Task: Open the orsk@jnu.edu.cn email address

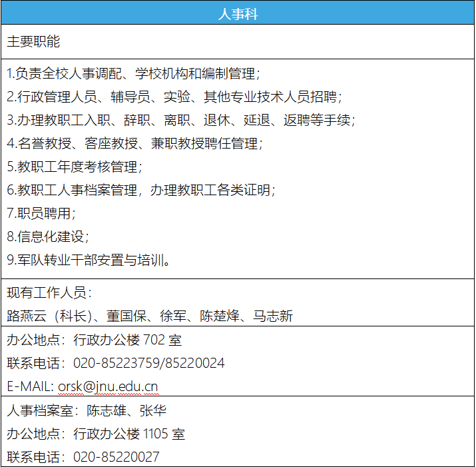Action: coord(108,386)
